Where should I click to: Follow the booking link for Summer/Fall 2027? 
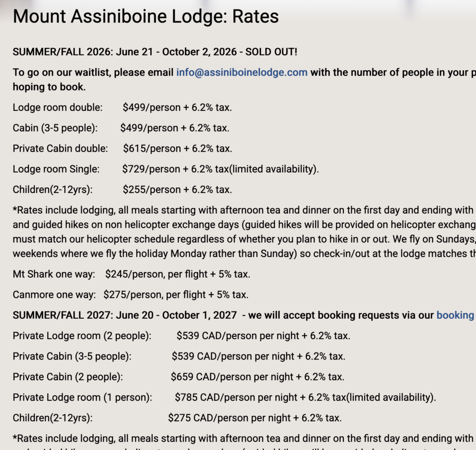[456, 316]
